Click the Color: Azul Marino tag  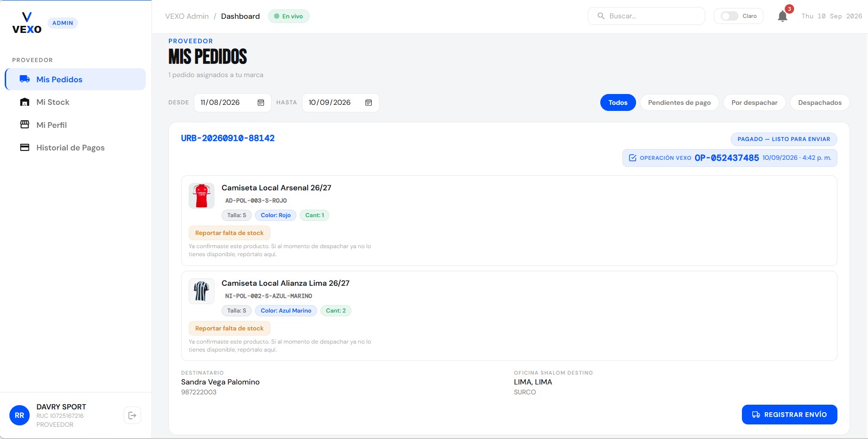286,311
